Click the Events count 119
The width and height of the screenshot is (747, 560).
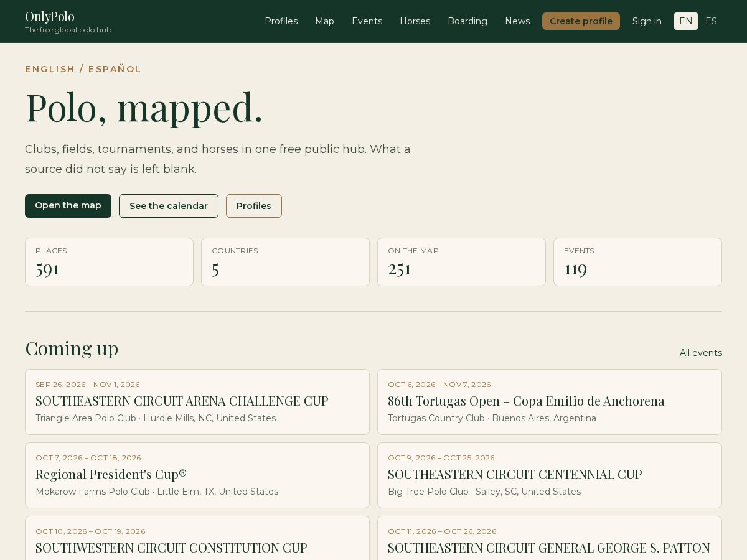pyautogui.click(x=575, y=269)
